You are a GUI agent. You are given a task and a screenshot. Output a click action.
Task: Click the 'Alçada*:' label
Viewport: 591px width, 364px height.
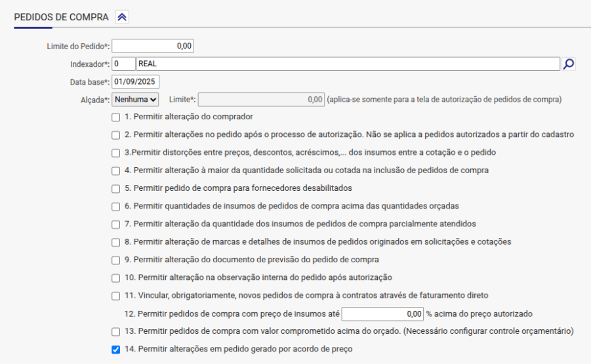(x=95, y=100)
